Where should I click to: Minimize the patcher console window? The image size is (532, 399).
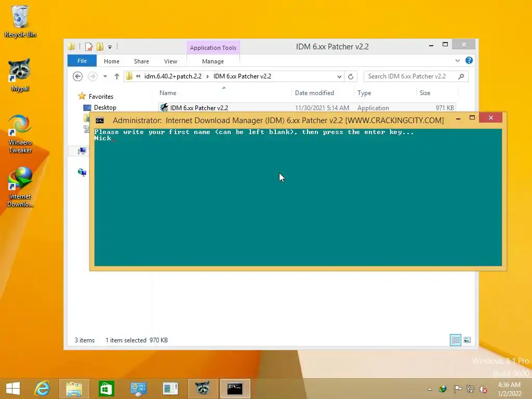click(x=458, y=118)
